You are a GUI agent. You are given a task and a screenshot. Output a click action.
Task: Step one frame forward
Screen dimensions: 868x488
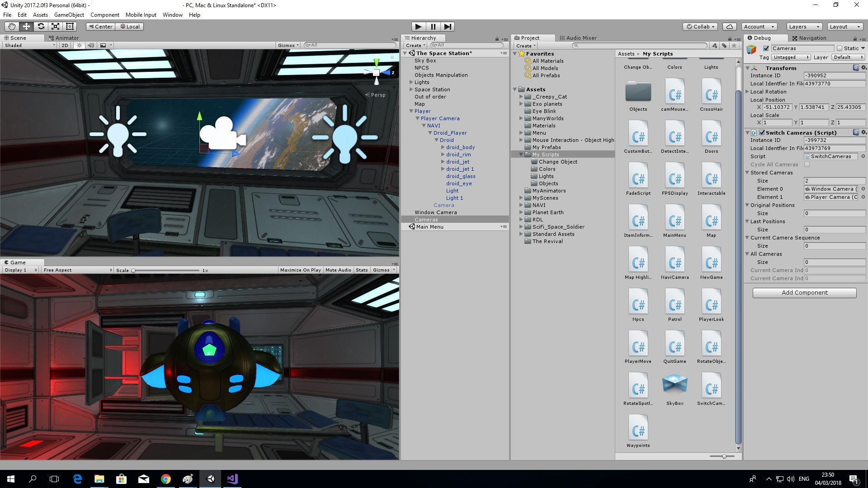pos(448,27)
